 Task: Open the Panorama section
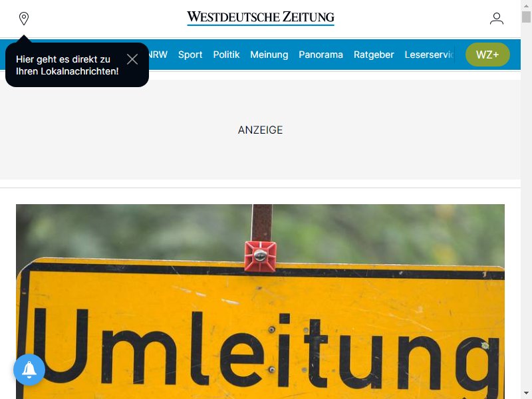[x=321, y=55]
